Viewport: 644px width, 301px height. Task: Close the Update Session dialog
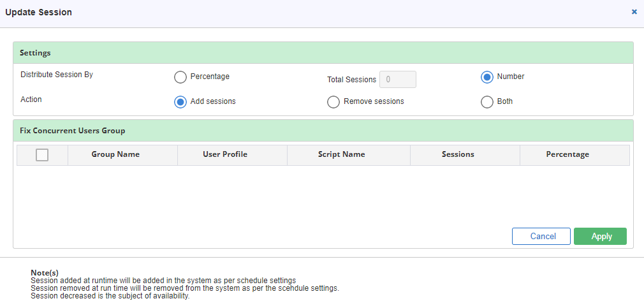click(x=634, y=12)
